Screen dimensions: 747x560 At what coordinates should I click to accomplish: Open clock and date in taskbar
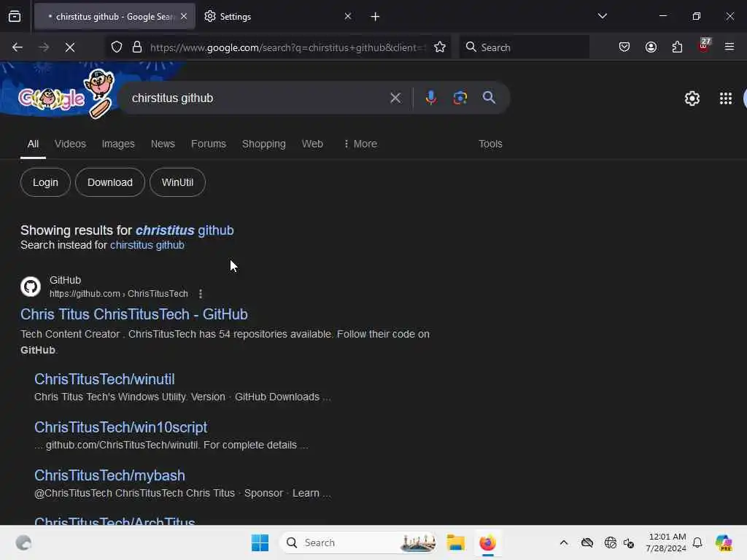click(x=666, y=542)
